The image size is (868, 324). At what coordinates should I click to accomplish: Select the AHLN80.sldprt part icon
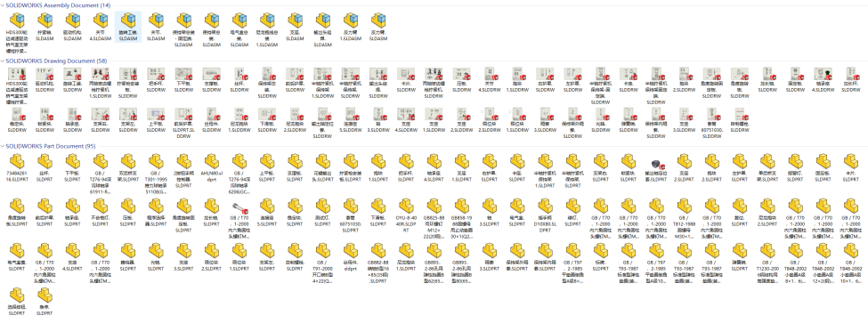tap(211, 162)
